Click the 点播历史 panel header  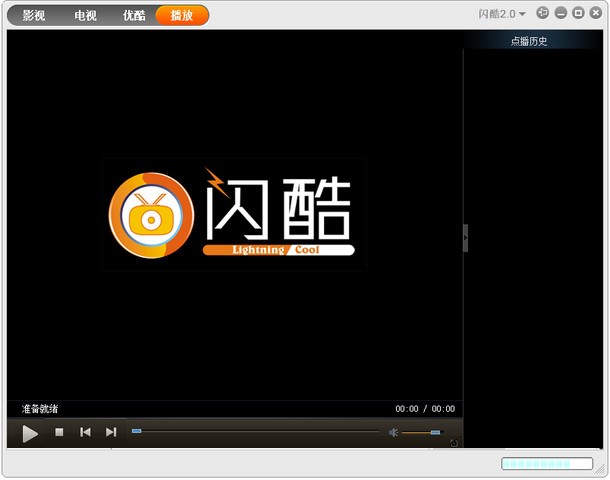click(x=529, y=41)
